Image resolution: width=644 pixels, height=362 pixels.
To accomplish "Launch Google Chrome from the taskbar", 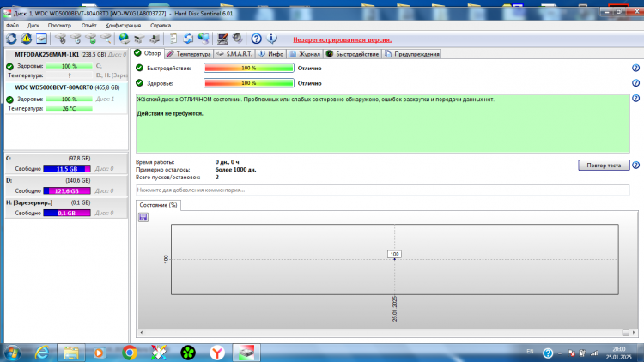I will [130, 353].
